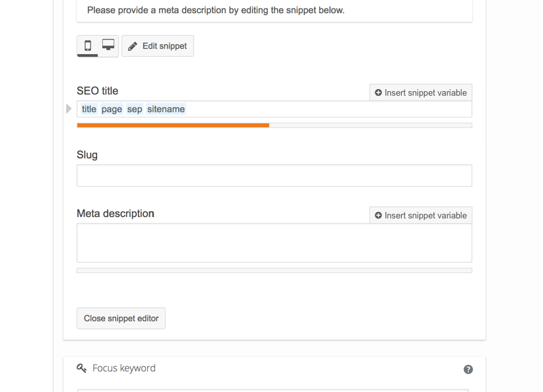Screen dimensions: 543x392
Task: Open Insert snippet variable for SEO title
Action: [x=420, y=92]
